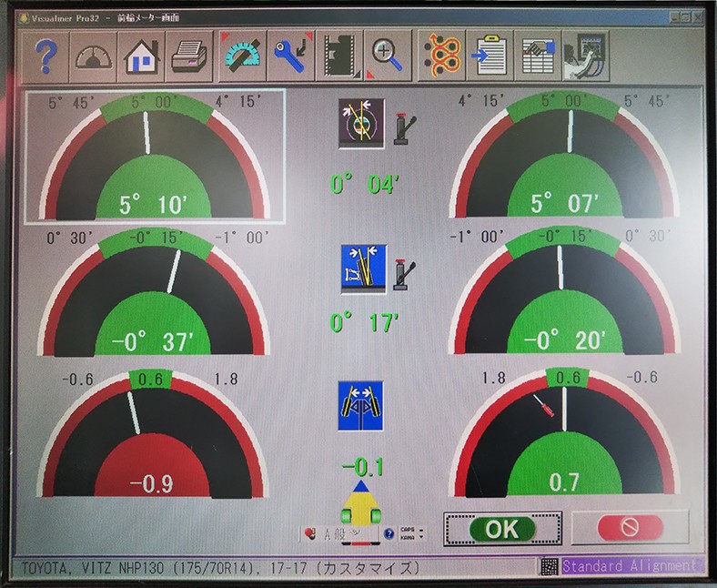Click the gauge meter toolbar icon
This screenshot has height=588, width=717.
(92, 56)
